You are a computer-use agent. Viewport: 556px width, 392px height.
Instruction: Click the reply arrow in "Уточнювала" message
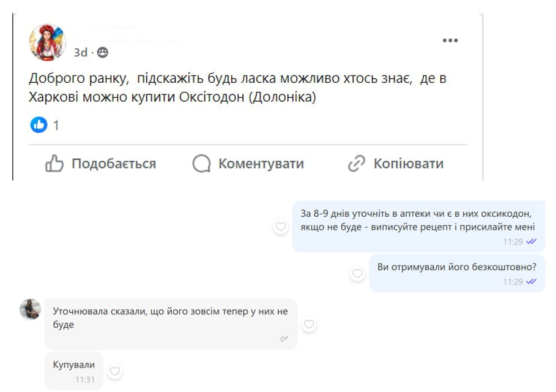(x=284, y=339)
